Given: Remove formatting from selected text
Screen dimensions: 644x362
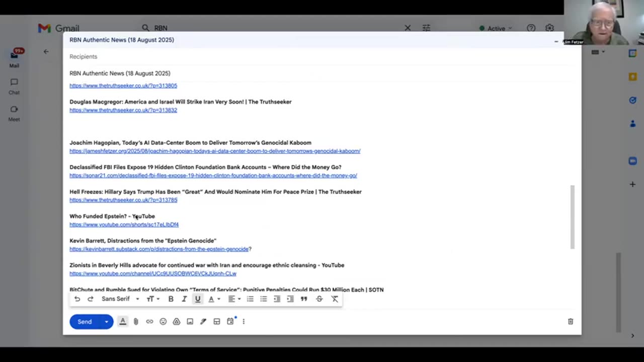Looking at the screenshot, I should pyautogui.click(x=335, y=299).
